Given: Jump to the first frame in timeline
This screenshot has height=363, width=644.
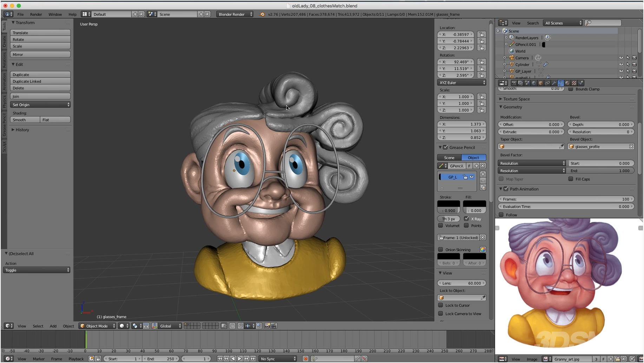Looking at the screenshot, I should click(x=219, y=359).
